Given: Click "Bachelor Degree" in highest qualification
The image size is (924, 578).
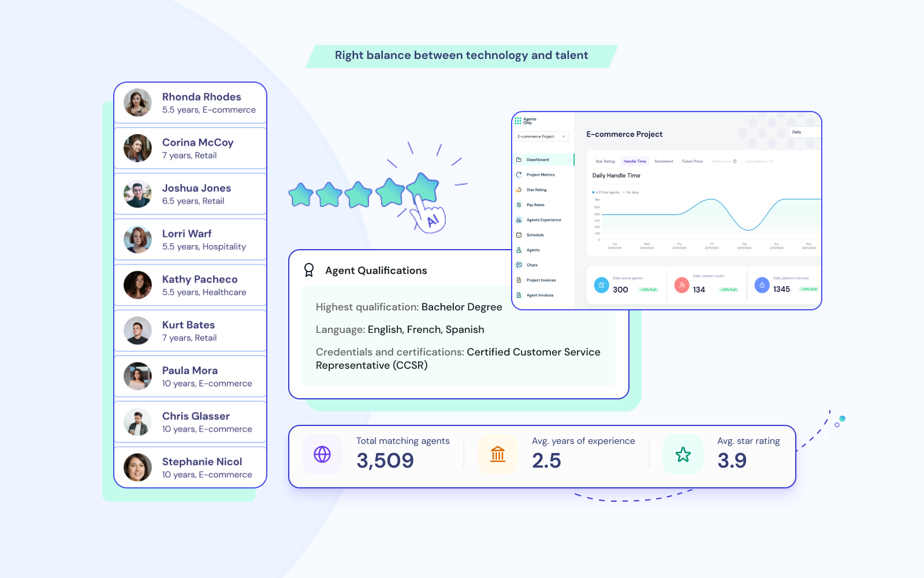Looking at the screenshot, I should point(462,307).
